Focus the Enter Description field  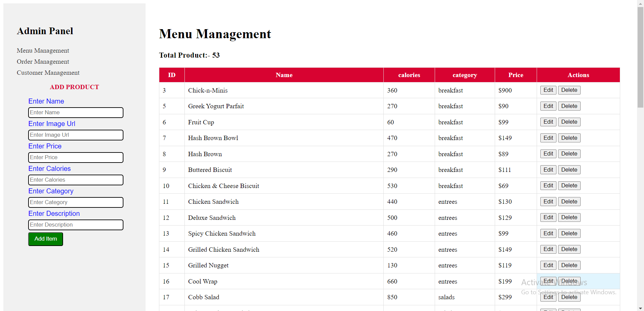coord(76,225)
